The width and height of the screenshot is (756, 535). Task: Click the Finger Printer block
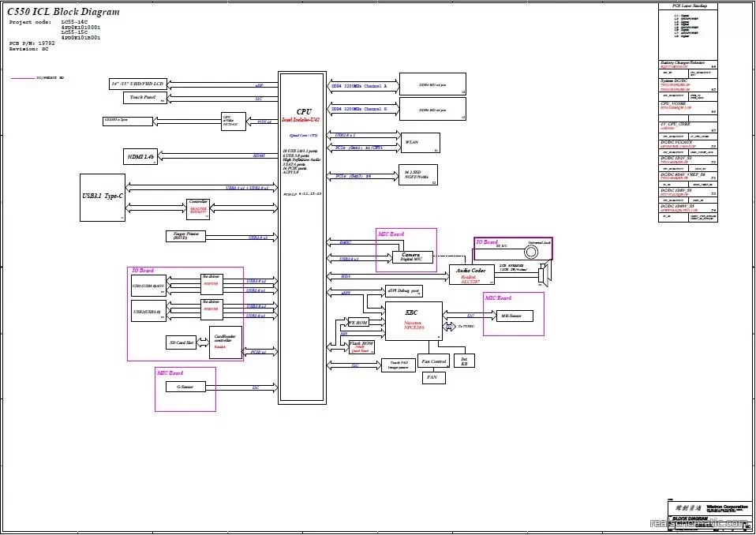[x=185, y=236]
